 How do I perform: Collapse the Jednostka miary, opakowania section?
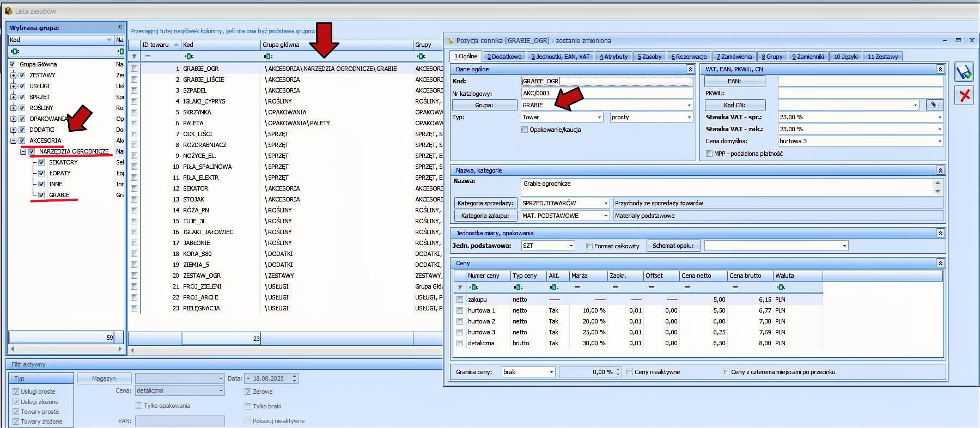940,233
